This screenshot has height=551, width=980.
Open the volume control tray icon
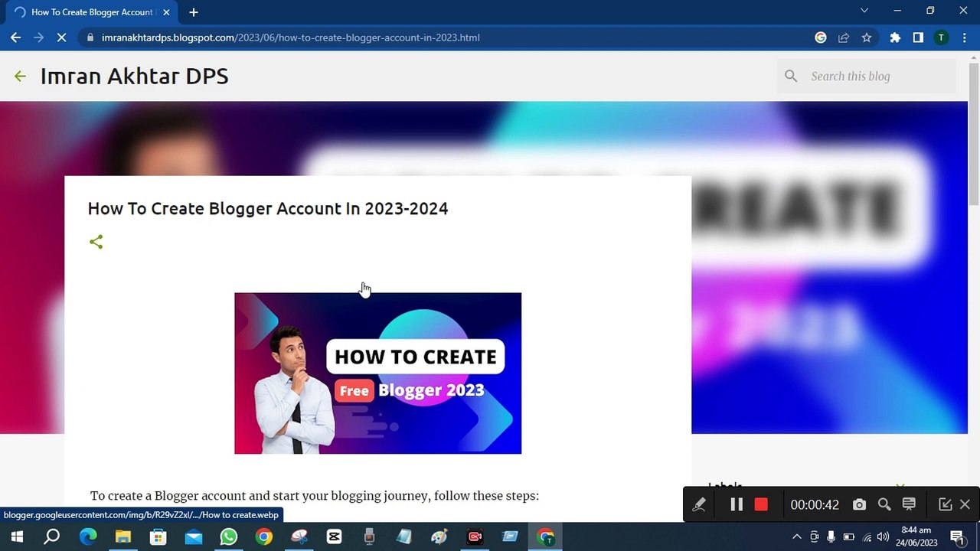[884, 536]
